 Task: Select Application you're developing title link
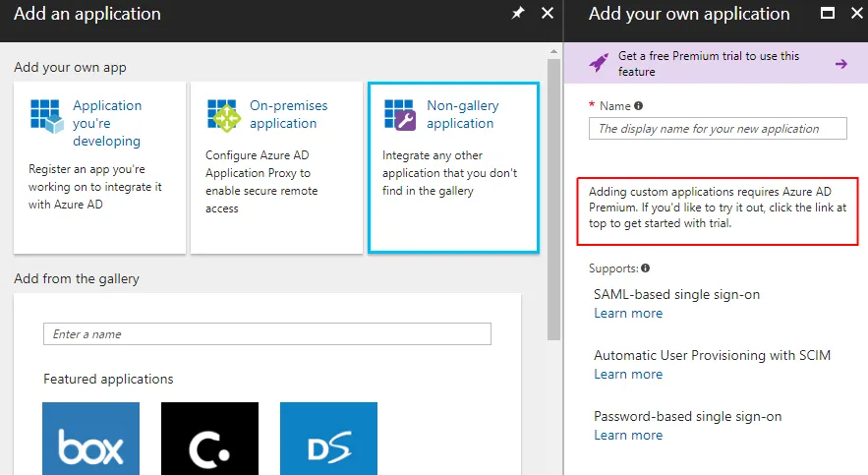pyautogui.click(x=107, y=123)
